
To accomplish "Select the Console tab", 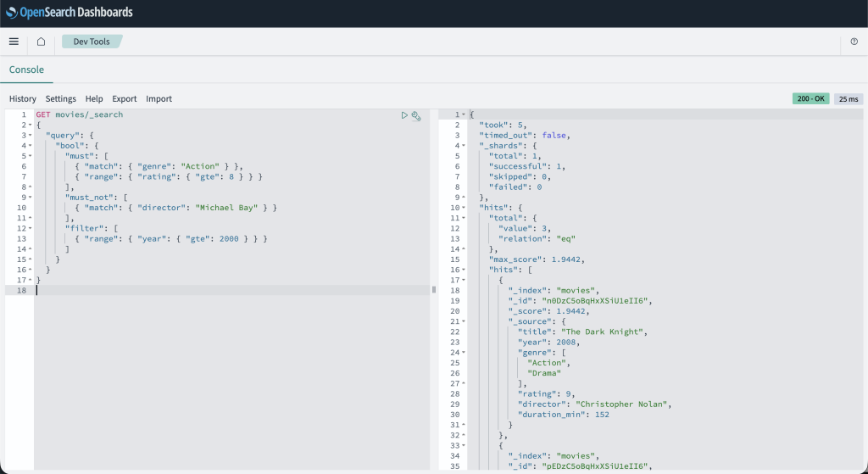I will (26, 70).
